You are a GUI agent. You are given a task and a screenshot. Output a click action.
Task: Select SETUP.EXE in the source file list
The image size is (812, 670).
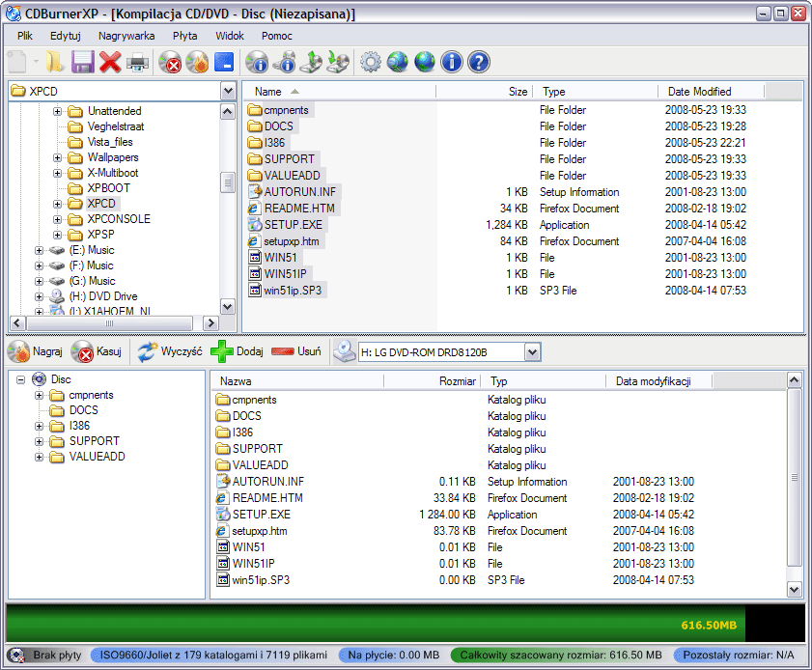pos(294,225)
